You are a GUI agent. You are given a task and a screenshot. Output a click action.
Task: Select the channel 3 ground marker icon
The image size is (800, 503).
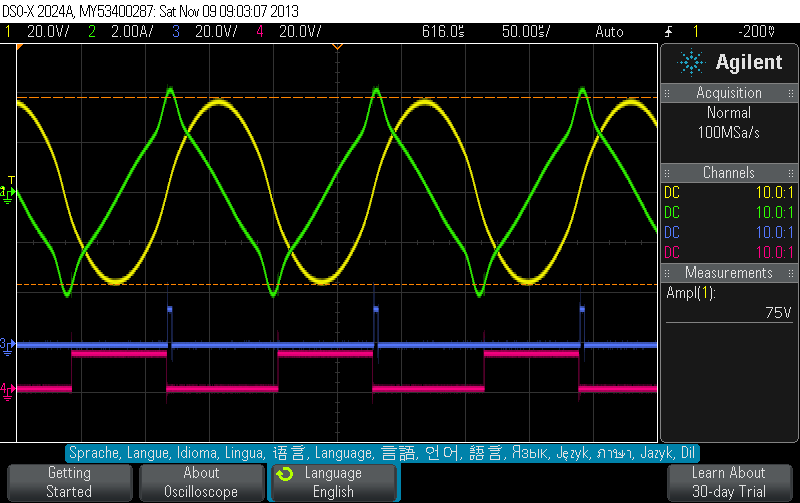(x=8, y=345)
